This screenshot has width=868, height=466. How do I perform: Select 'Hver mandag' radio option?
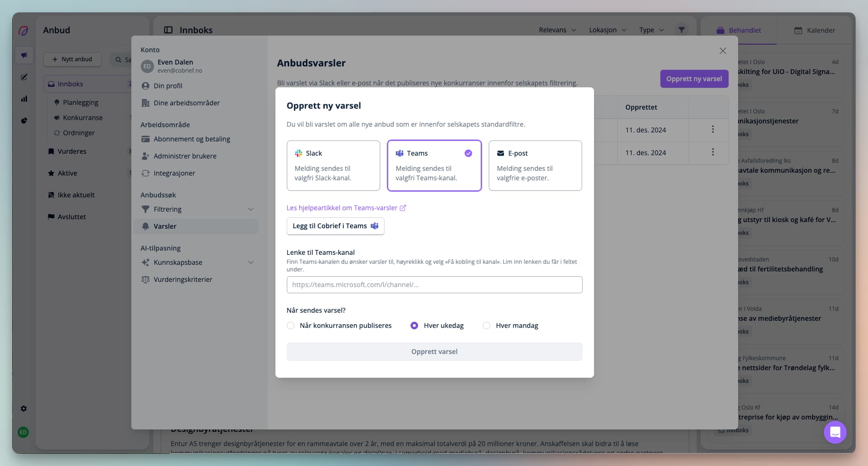click(x=486, y=326)
